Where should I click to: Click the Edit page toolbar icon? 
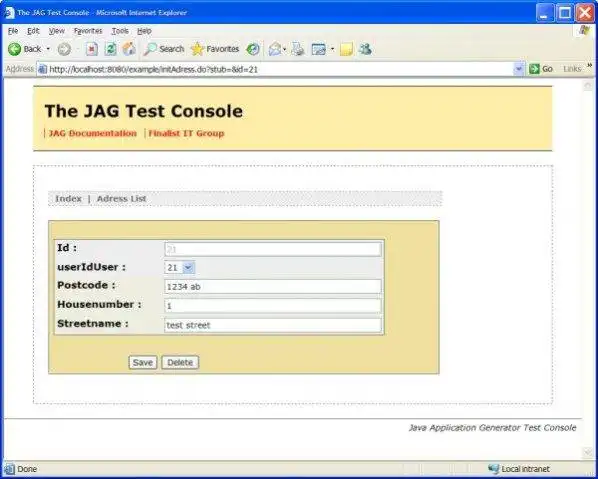[x=319, y=49]
